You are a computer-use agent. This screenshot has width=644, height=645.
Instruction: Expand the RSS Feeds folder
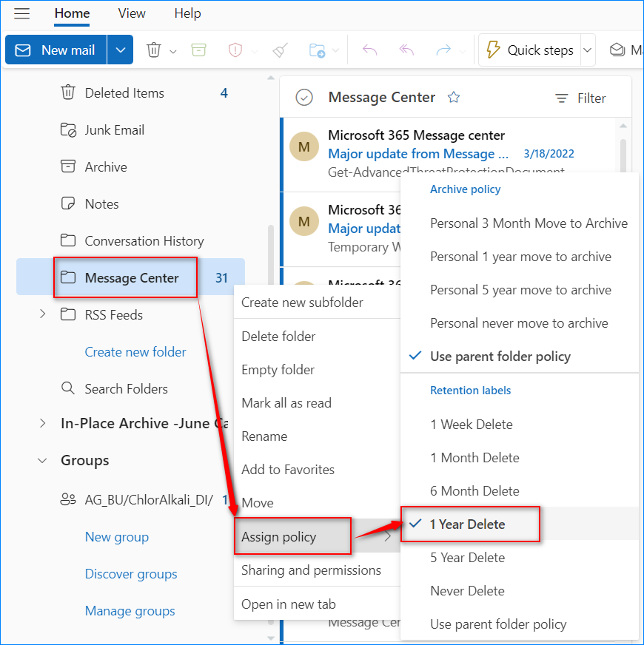coord(42,314)
